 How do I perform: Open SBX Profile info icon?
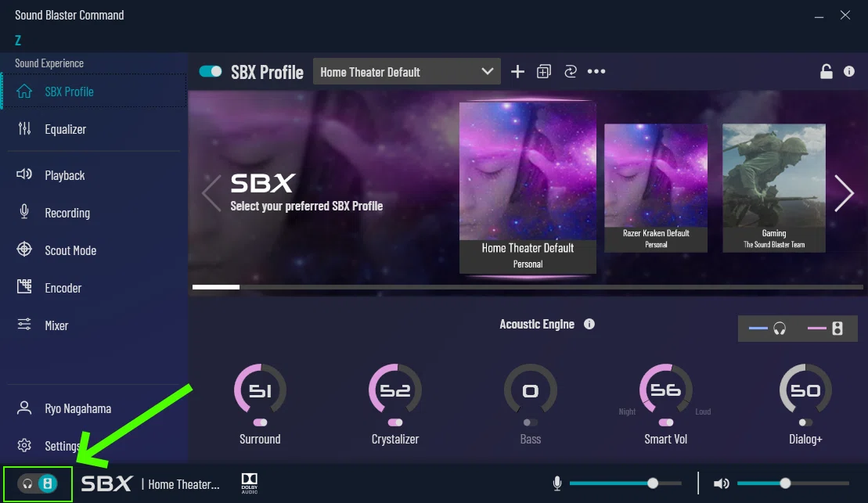click(x=849, y=71)
